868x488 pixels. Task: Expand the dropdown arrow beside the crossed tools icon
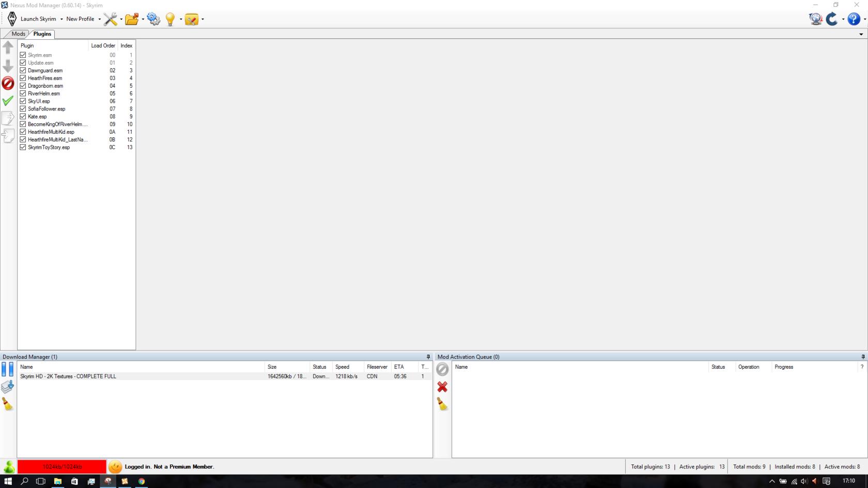click(121, 20)
